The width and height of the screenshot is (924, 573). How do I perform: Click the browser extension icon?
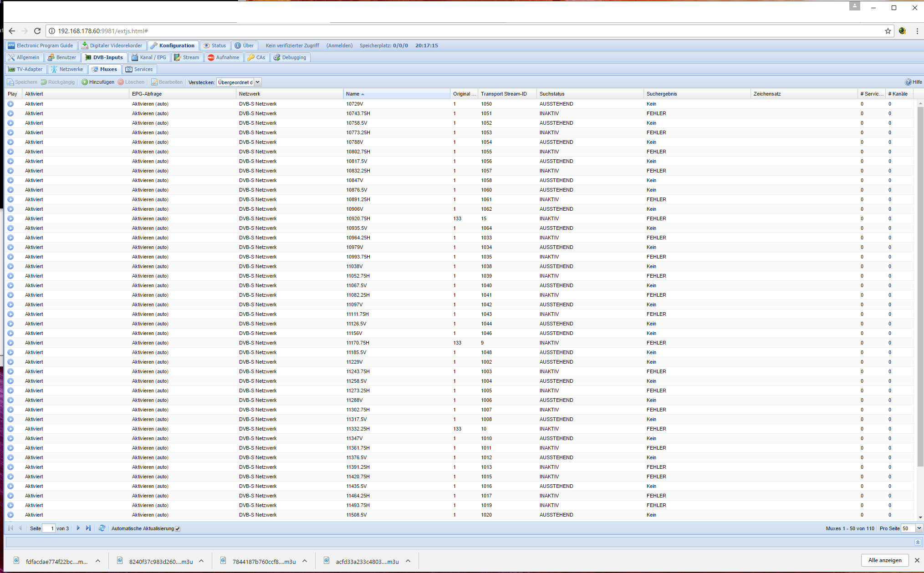pyautogui.click(x=903, y=31)
